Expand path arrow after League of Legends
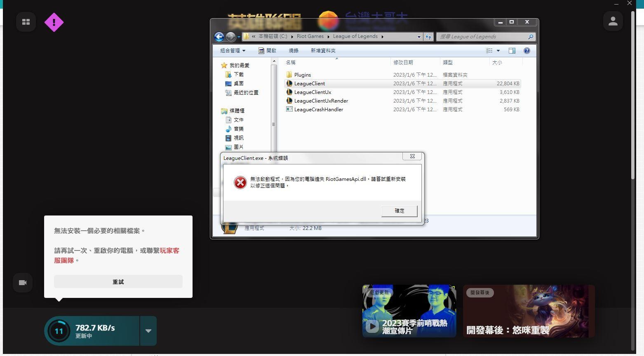The image size is (644, 356). point(382,37)
